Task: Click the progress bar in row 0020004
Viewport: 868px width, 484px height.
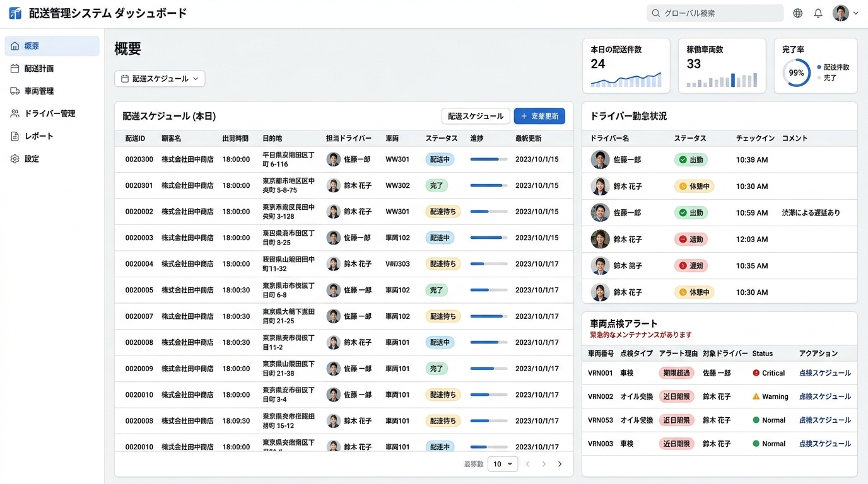Action: [x=489, y=264]
